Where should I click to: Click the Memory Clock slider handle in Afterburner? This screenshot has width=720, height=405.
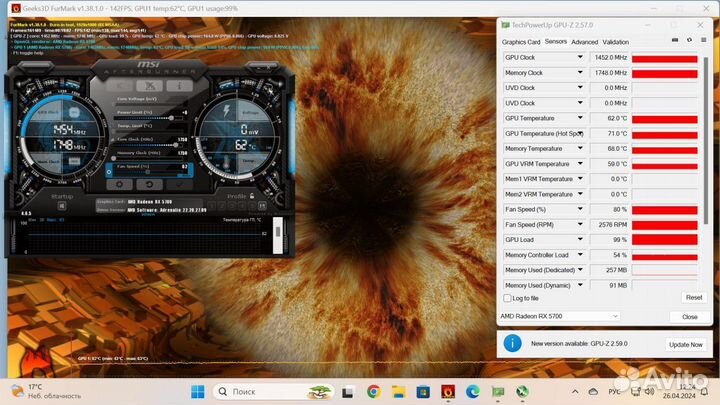coord(113,158)
